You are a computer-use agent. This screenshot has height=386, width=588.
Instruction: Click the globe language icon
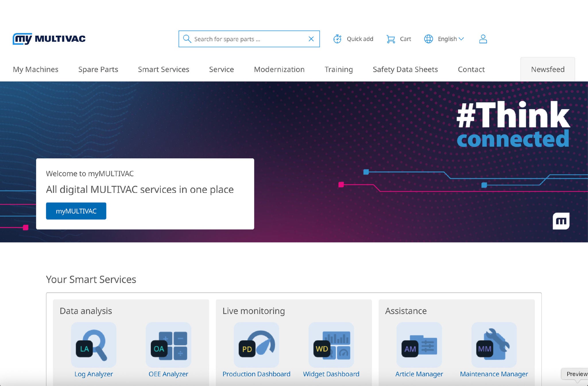coord(428,39)
